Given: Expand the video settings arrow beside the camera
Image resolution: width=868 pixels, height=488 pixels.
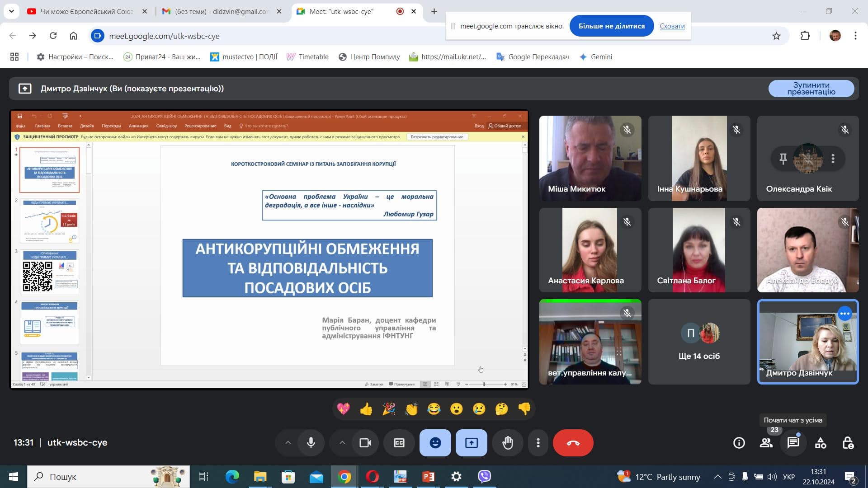Looking at the screenshot, I should (342, 443).
